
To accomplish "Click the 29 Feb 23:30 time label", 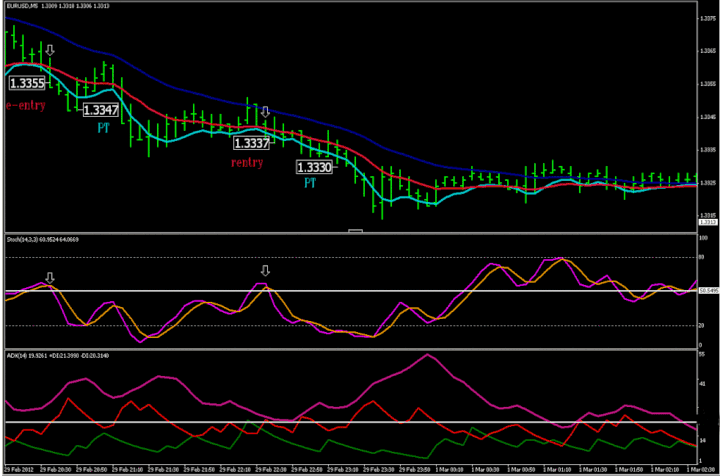I will (x=378, y=470).
